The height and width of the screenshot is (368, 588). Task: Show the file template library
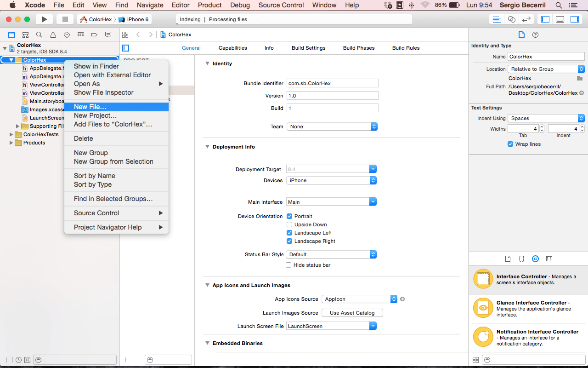(508, 259)
